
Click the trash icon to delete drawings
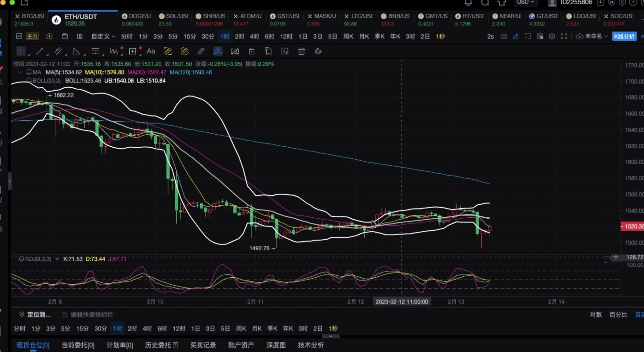pyautogui.click(x=301, y=51)
